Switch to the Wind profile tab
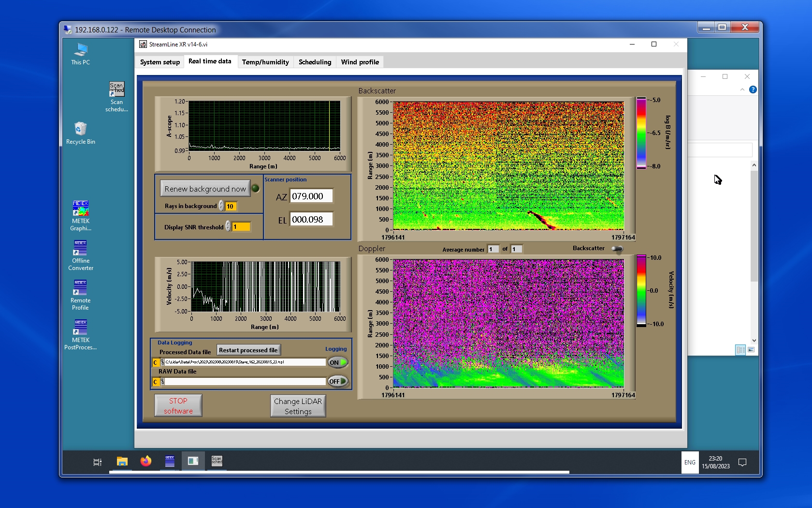The image size is (812, 508). [360, 62]
